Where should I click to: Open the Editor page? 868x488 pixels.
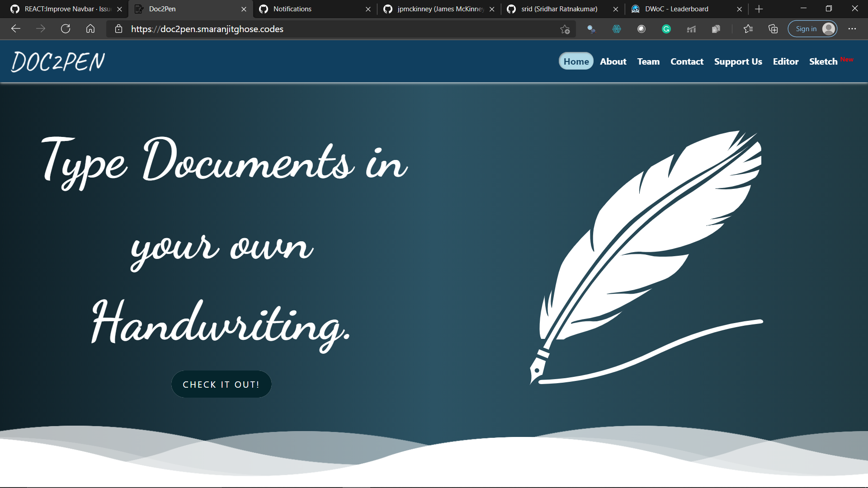[785, 61]
